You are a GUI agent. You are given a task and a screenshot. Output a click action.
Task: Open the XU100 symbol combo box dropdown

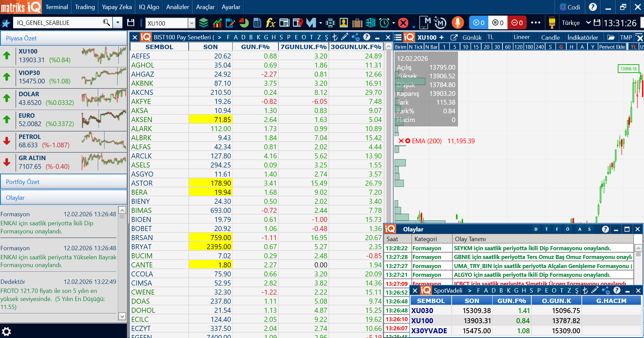[191, 23]
